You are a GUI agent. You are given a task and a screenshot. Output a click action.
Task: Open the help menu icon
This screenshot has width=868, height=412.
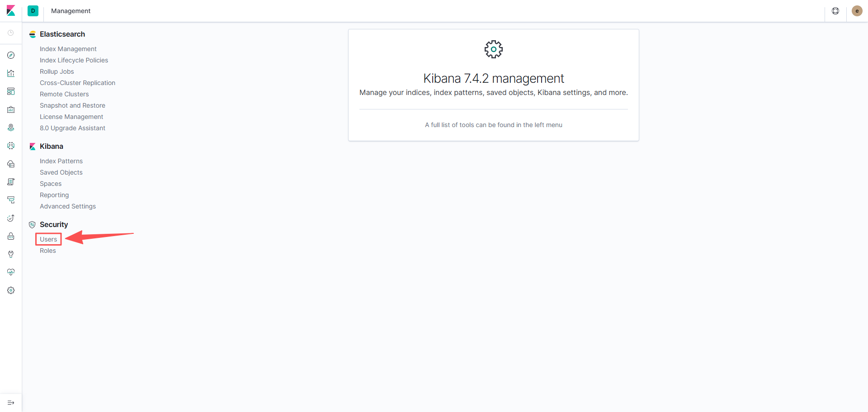pyautogui.click(x=835, y=11)
